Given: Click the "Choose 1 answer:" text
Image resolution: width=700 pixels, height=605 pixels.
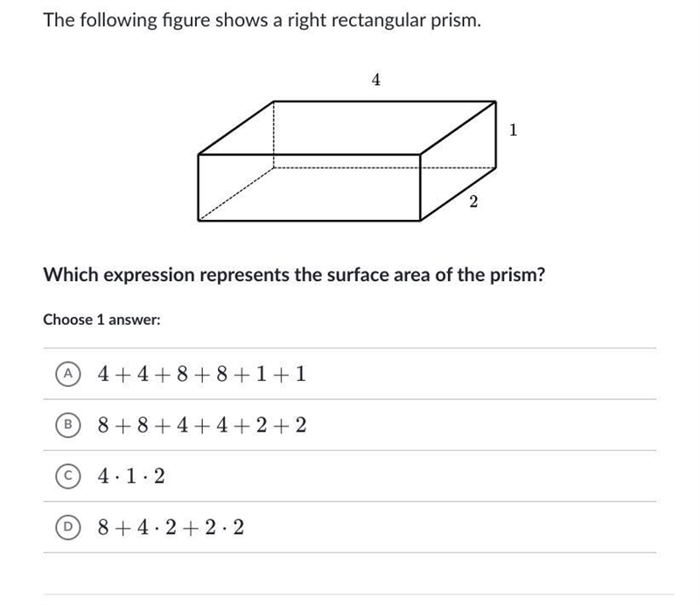Looking at the screenshot, I should [x=101, y=320].
